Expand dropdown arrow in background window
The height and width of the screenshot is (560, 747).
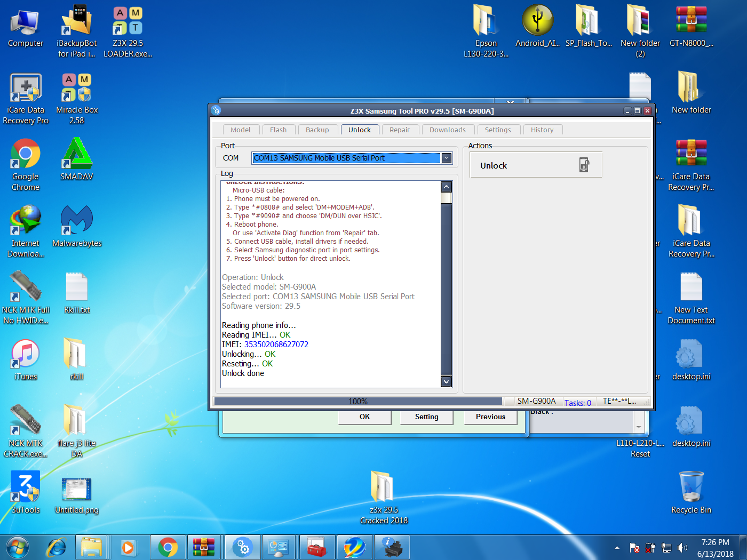tap(639, 427)
